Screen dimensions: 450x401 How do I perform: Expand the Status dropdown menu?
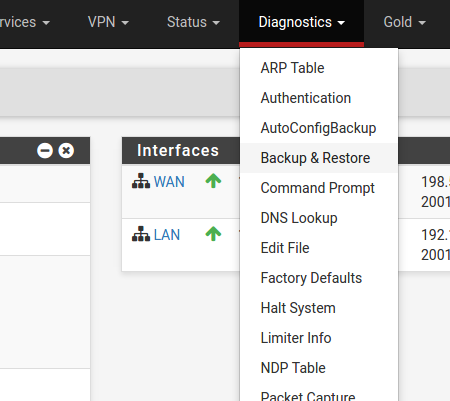point(193,22)
